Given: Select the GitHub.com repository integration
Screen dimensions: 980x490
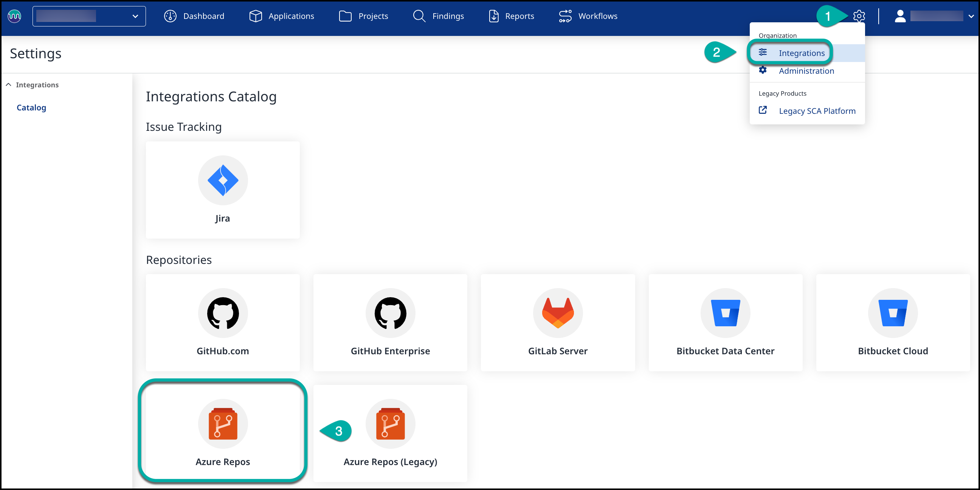Looking at the screenshot, I should 223,323.
